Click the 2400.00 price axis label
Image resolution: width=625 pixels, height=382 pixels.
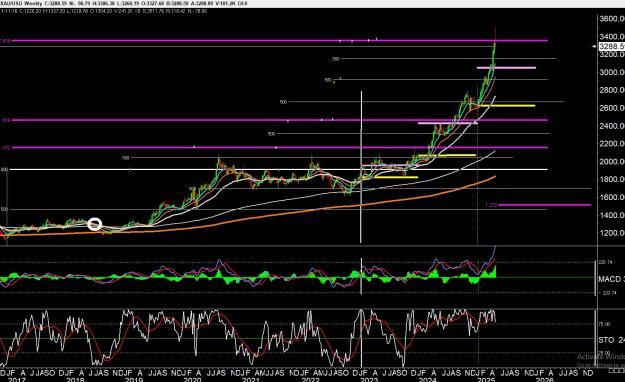[x=612, y=126]
